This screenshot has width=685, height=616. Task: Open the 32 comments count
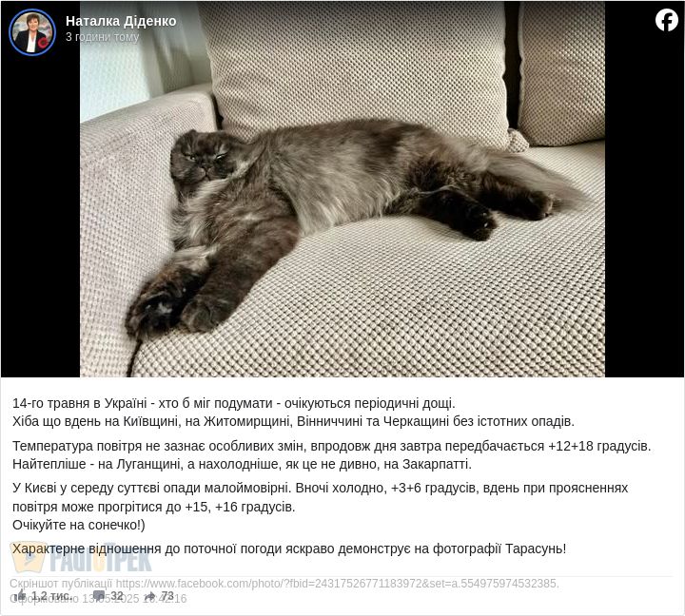[x=117, y=595]
